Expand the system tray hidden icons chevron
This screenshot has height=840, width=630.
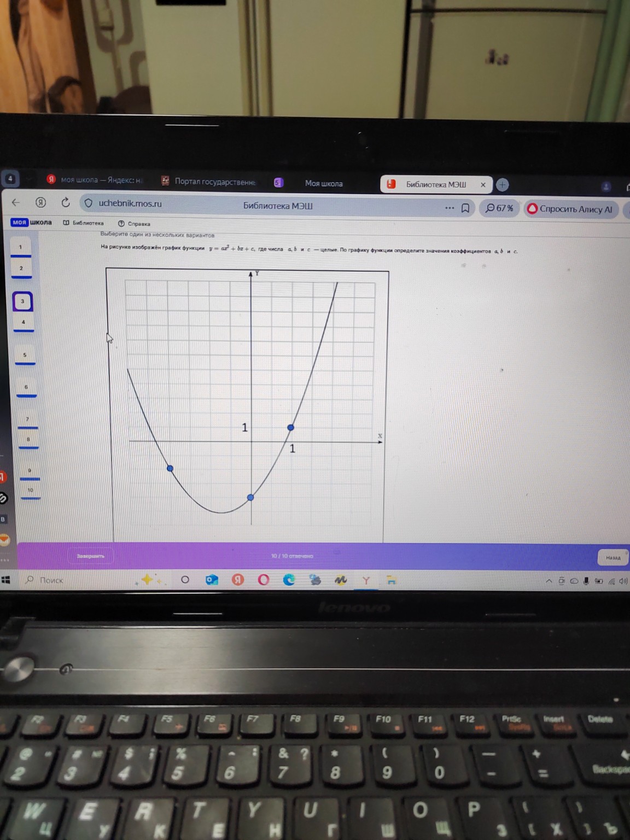549,581
